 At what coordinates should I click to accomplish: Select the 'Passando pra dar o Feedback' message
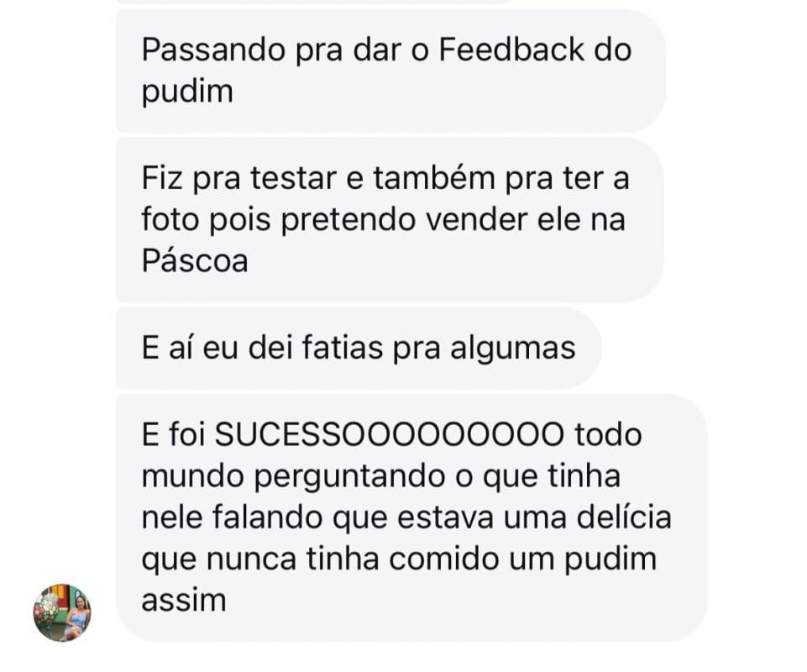pos(390,71)
